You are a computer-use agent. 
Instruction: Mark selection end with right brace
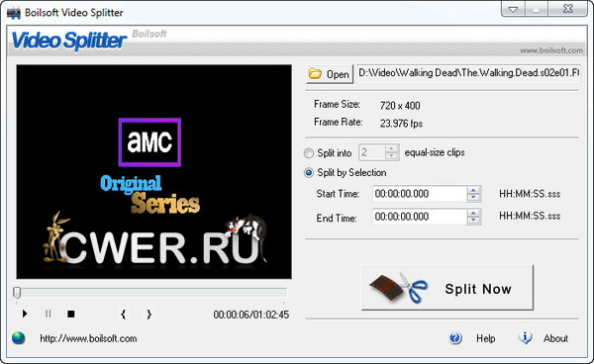pos(148,315)
